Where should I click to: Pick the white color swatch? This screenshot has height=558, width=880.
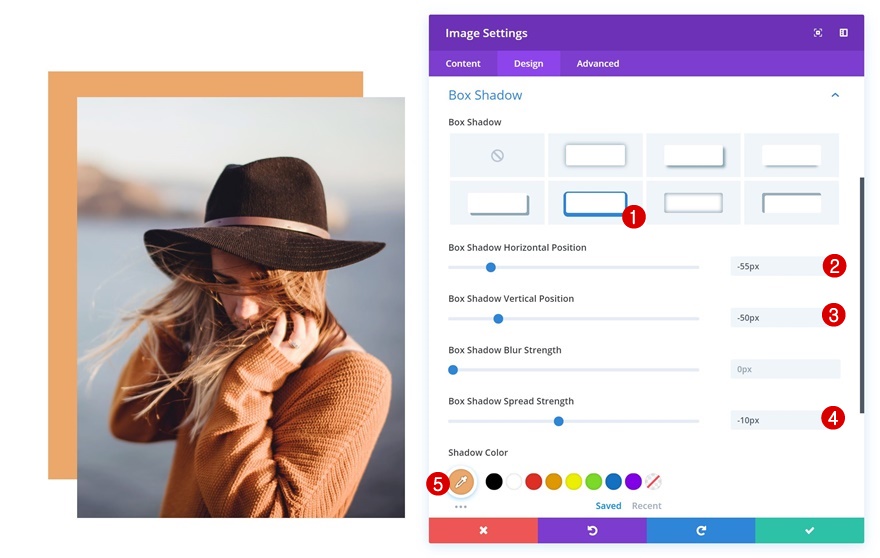(514, 481)
